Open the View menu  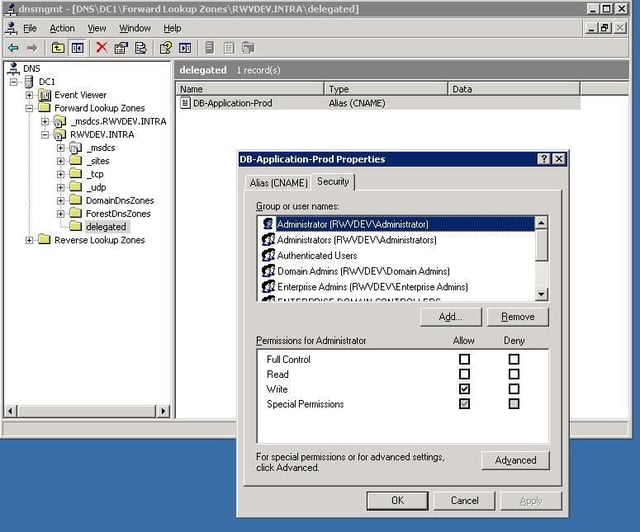point(97,28)
